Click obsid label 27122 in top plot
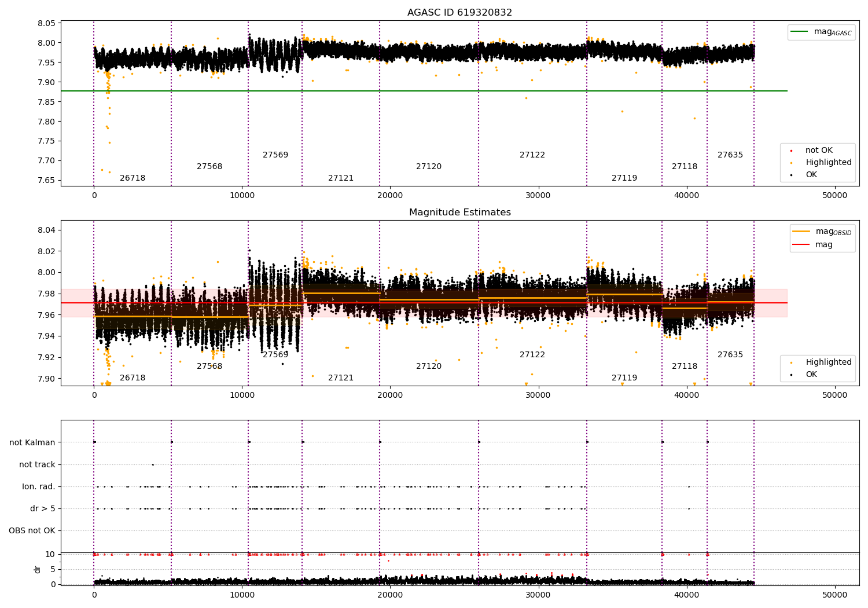The width and height of the screenshot is (868, 608). click(532, 155)
